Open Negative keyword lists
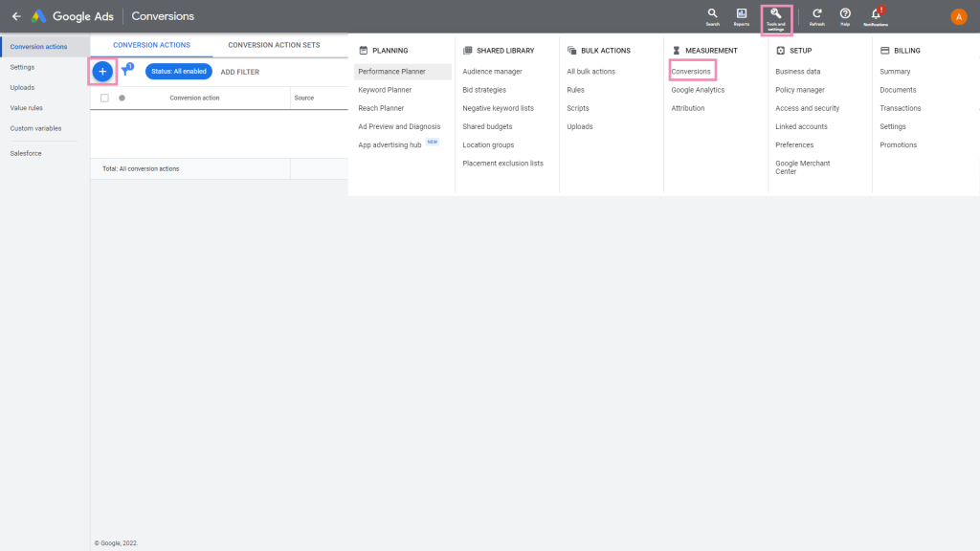The width and height of the screenshot is (980, 551). (x=498, y=108)
